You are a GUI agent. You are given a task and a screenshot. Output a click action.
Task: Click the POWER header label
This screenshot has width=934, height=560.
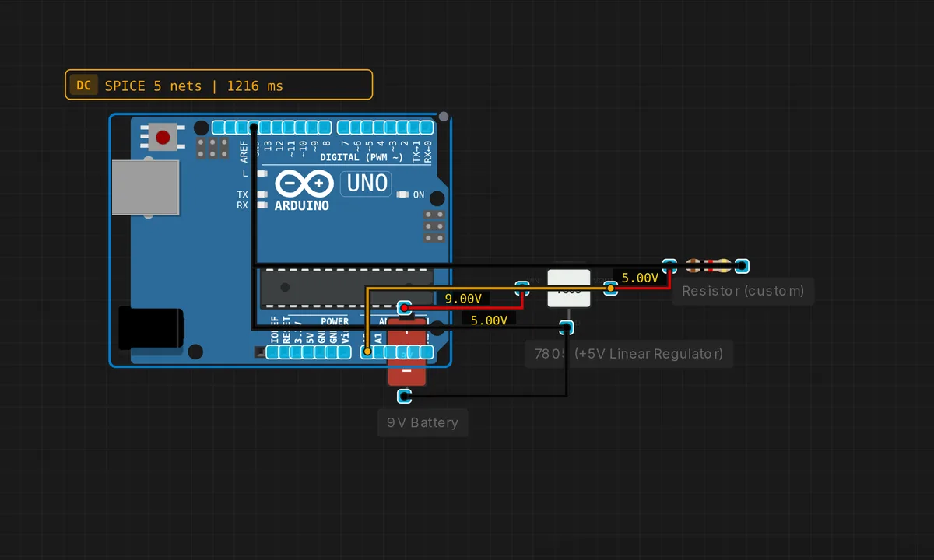pyautogui.click(x=335, y=321)
